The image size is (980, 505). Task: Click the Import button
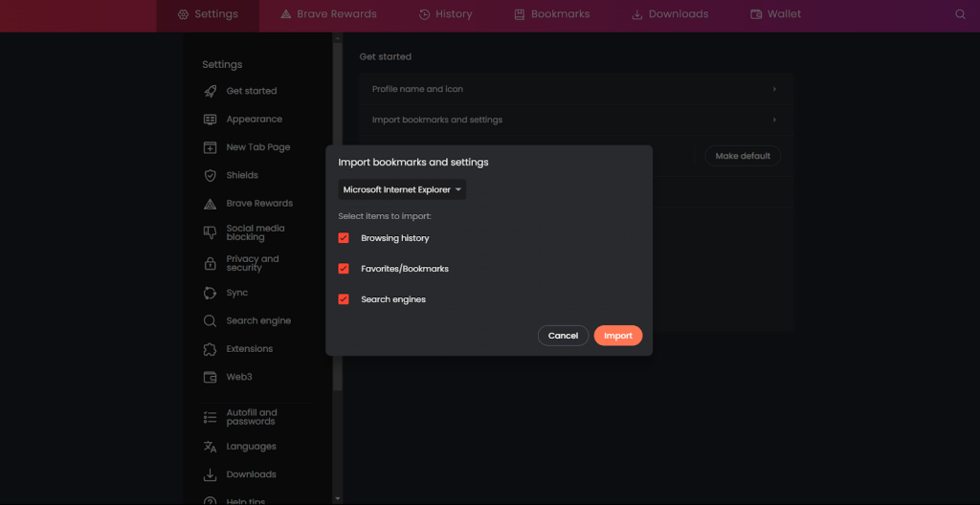[x=618, y=336]
